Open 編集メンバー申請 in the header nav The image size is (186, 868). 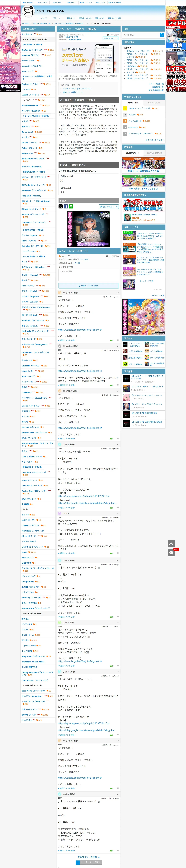(x=114, y=18)
